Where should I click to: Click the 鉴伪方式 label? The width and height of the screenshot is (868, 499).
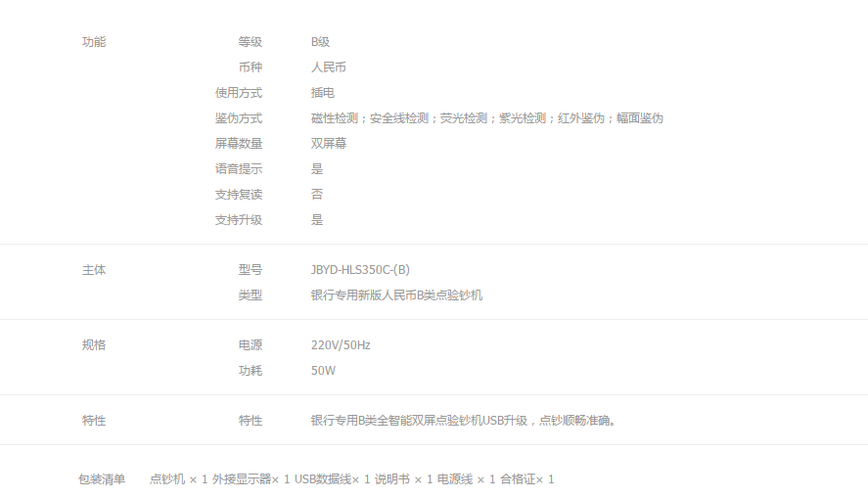click(x=239, y=118)
